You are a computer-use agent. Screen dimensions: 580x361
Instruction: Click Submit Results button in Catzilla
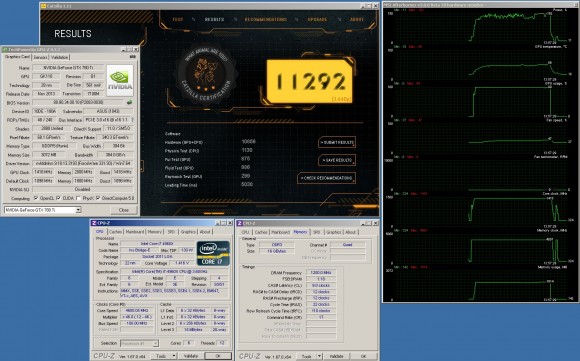click(337, 142)
